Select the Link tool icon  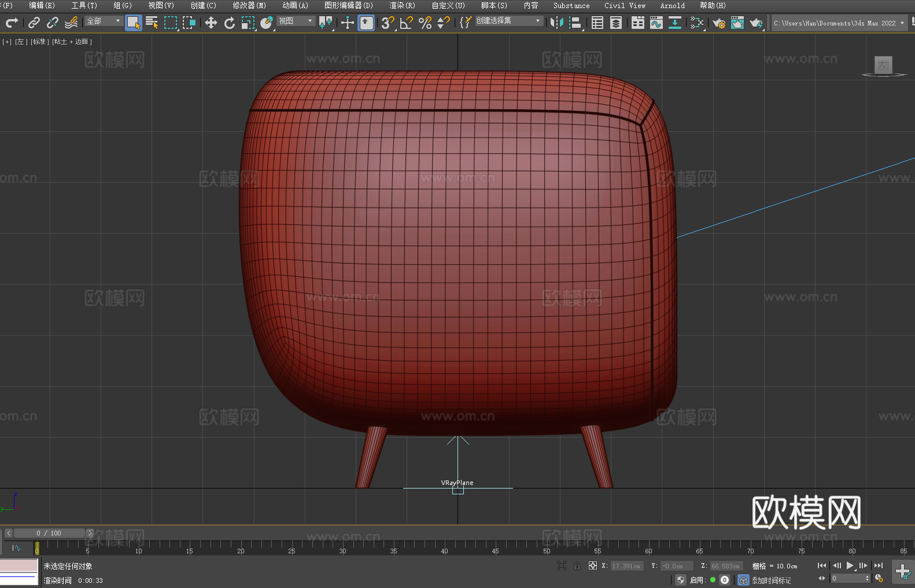coord(34,23)
